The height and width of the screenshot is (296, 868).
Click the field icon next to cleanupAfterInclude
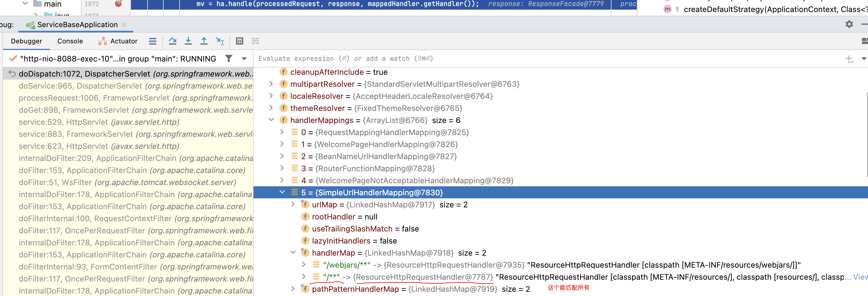[x=284, y=72]
